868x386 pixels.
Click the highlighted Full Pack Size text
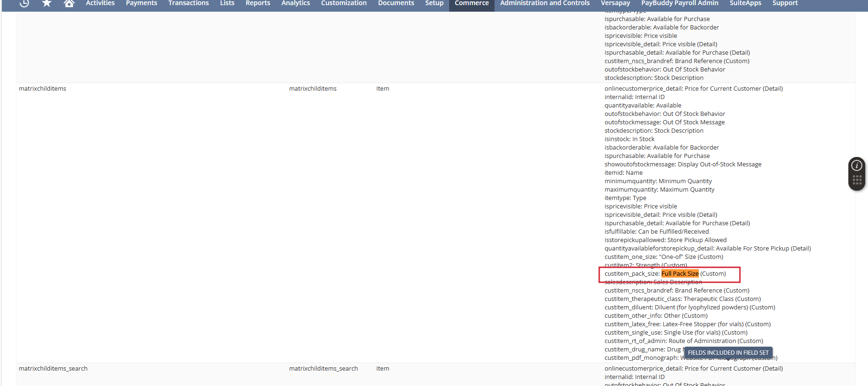click(x=680, y=274)
